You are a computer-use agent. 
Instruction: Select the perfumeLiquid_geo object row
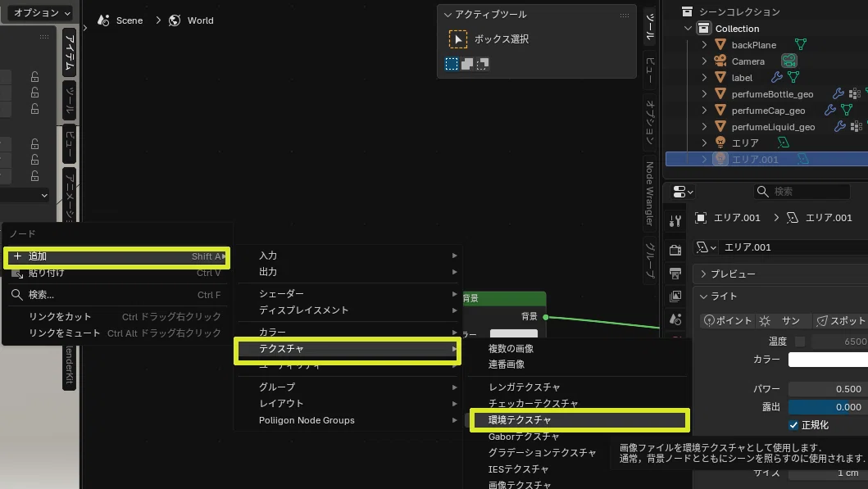click(773, 127)
